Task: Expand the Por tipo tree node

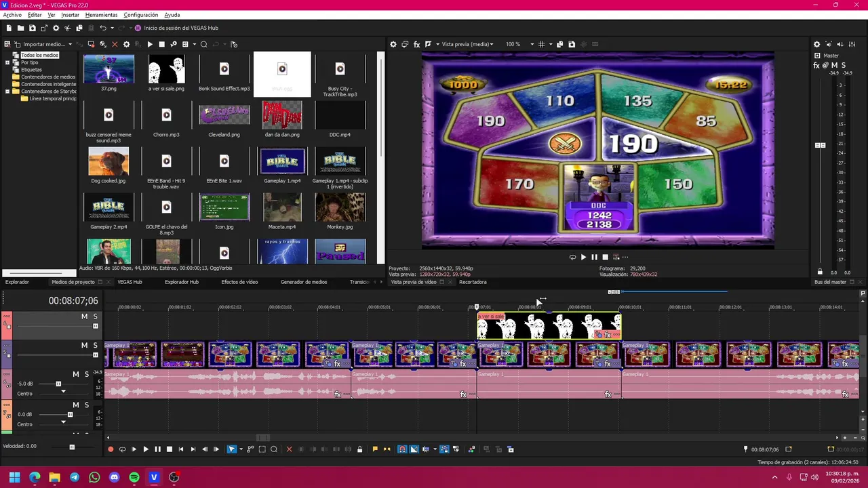Action: click(x=7, y=62)
